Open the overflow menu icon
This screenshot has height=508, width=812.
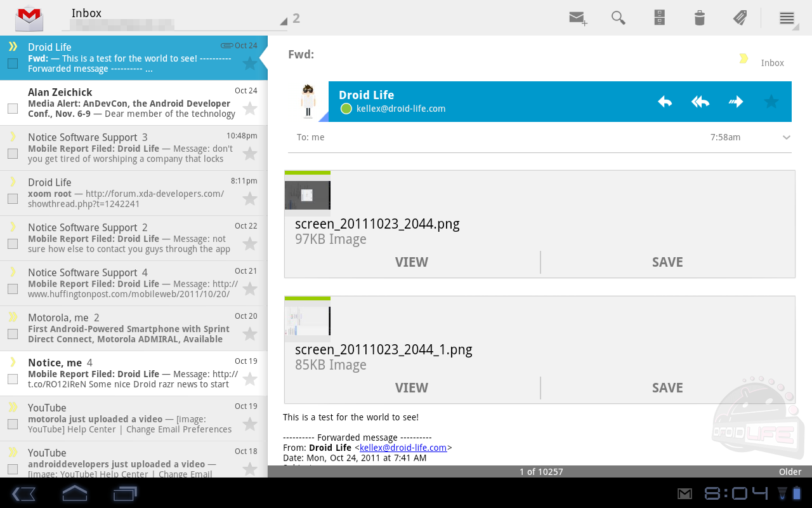pyautogui.click(x=787, y=18)
